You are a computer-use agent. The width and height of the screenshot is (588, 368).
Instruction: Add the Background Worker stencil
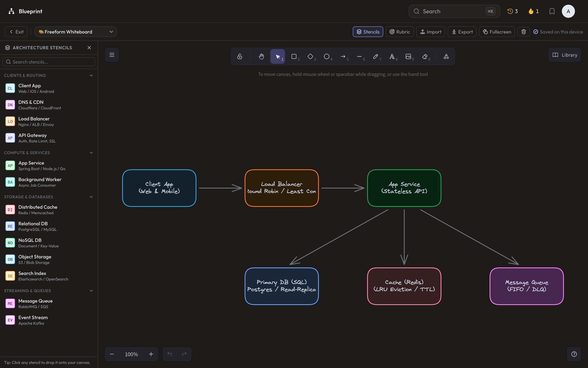49,182
